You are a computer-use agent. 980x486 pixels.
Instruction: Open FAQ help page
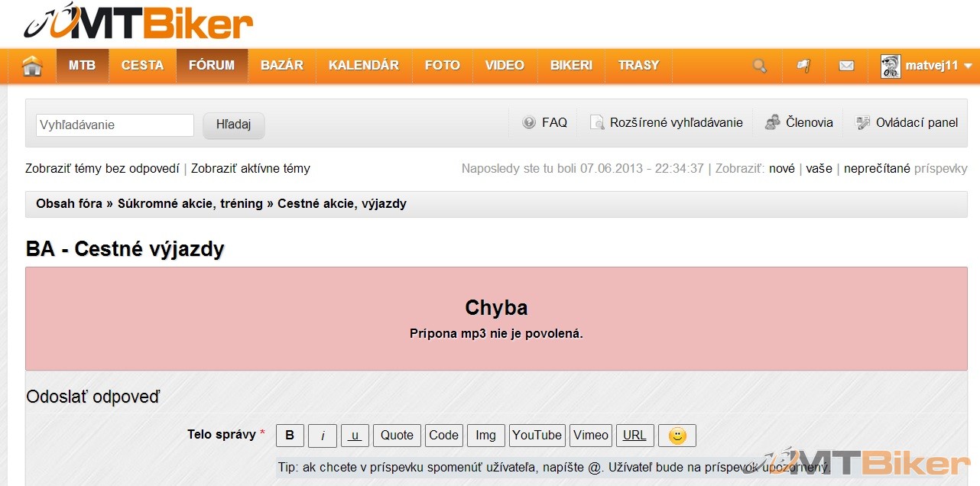click(x=545, y=122)
